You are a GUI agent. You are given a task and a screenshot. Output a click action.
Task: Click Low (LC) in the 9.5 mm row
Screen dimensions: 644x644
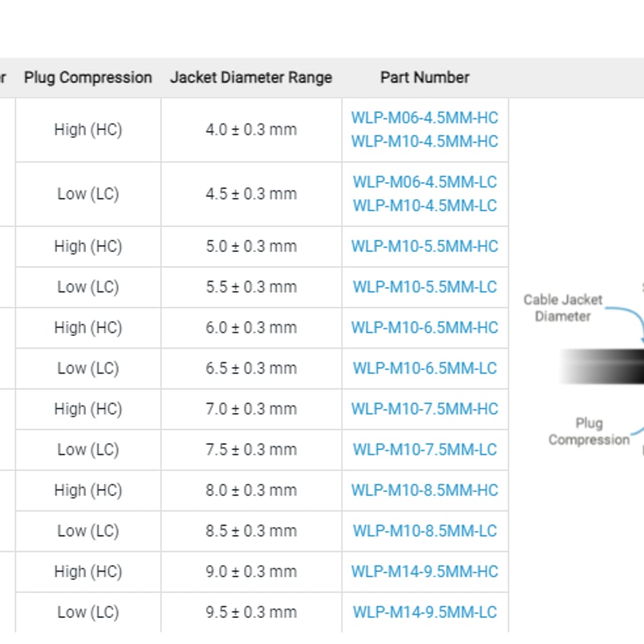[88, 612]
